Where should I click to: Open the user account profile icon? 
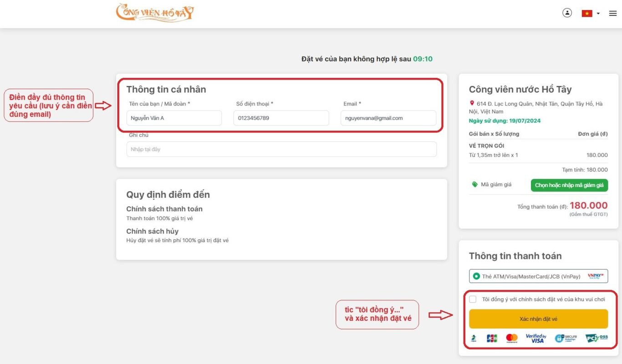(567, 13)
